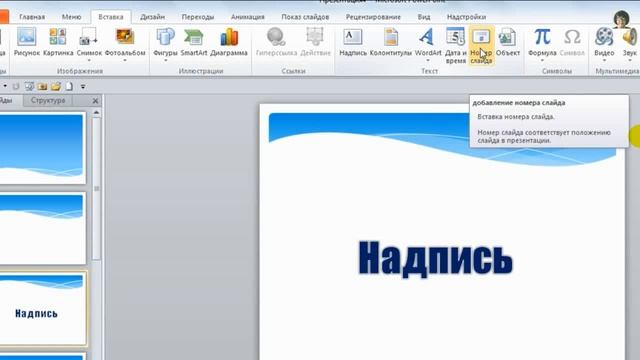
Task: Click the blank-page new document icon
Action: pyautogui.click(x=69, y=87)
